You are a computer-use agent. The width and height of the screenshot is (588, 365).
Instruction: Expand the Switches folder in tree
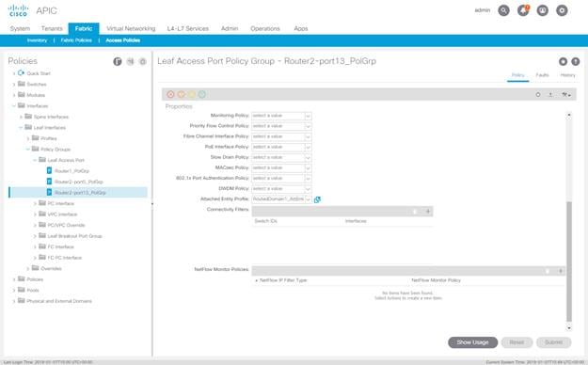click(x=14, y=85)
